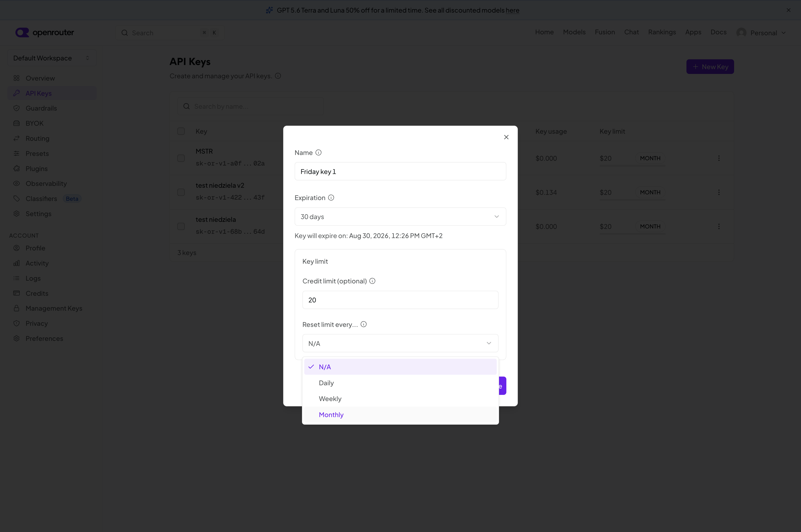801x532 pixels.
Task: Open Plugins sidebar item
Action: 52,169
